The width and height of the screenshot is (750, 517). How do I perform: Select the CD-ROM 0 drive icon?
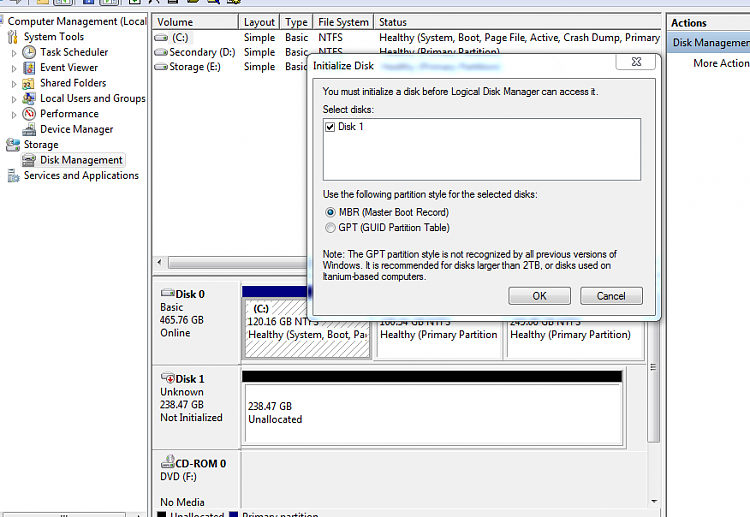tap(167, 462)
